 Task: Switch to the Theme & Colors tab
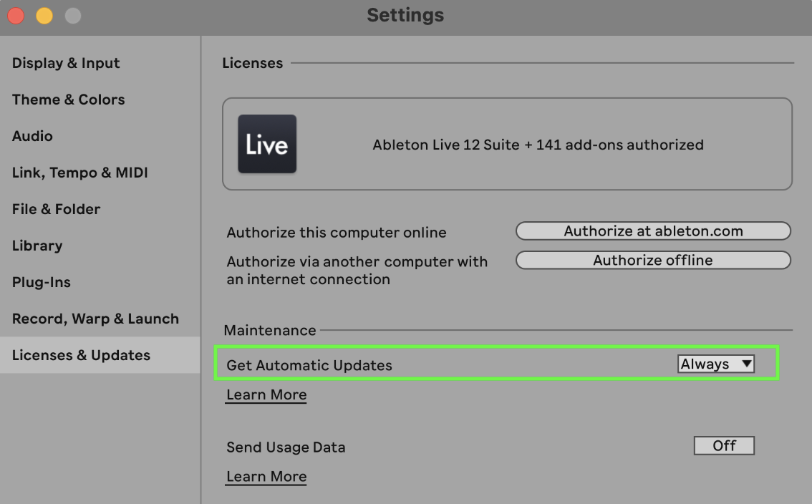pos(68,100)
